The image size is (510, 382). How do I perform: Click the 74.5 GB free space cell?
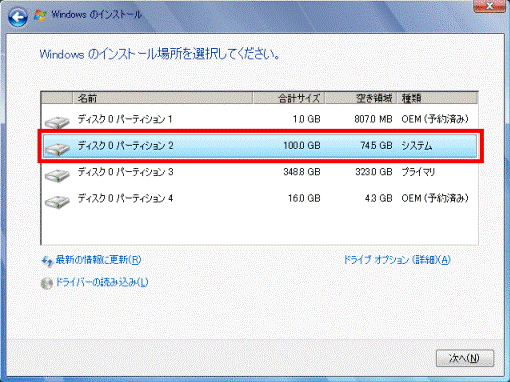[376, 146]
